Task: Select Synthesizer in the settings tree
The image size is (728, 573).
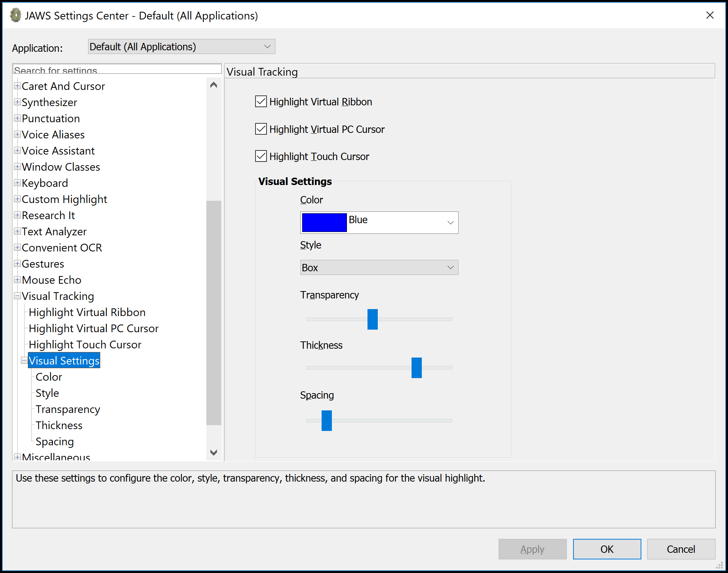Action: 49,102
